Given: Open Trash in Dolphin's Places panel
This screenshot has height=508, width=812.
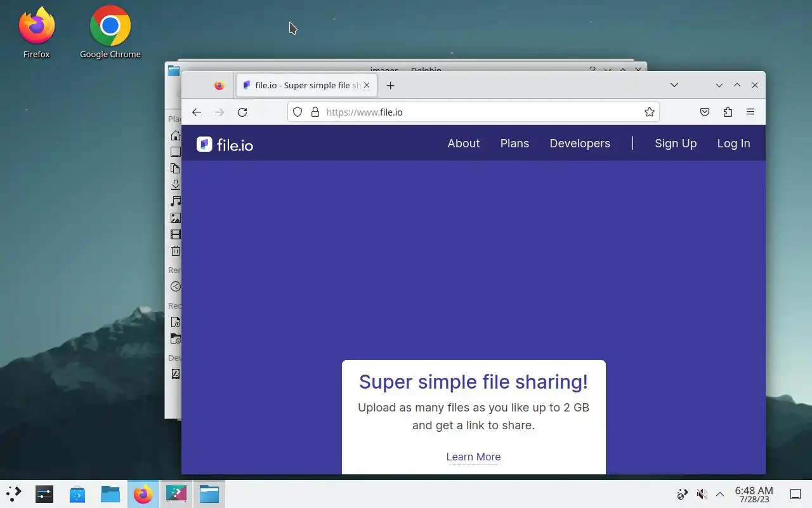Looking at the screenshot, I should click(176, 251).
